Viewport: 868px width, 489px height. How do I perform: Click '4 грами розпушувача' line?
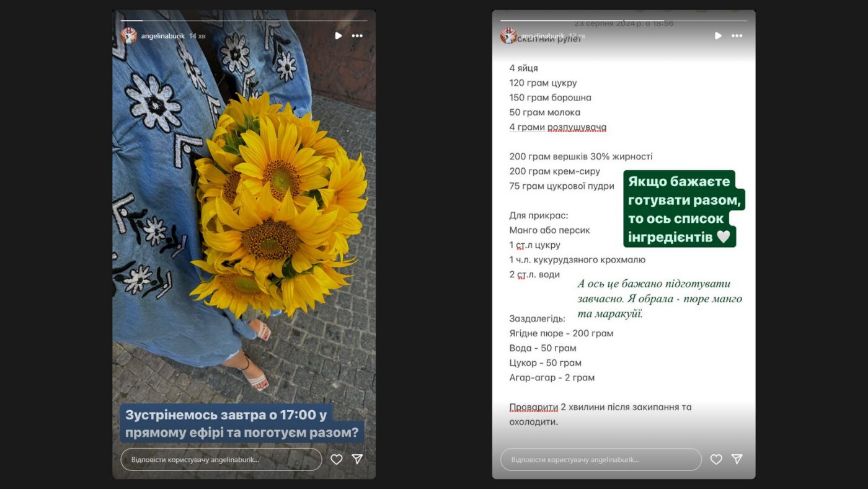(558, 127)
